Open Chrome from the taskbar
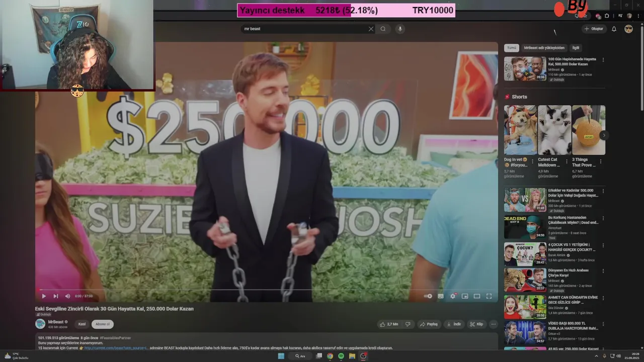 (330, 356)
